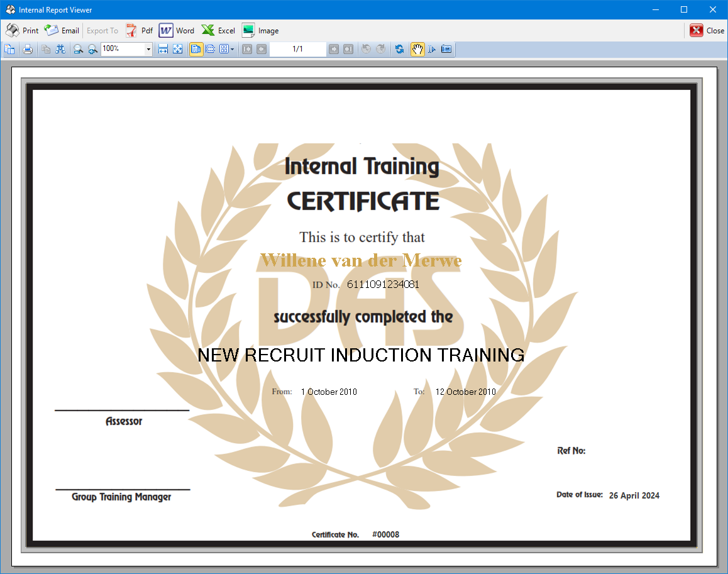Click the red Close button
Viewport: 728px width, 574px height.
707,31
